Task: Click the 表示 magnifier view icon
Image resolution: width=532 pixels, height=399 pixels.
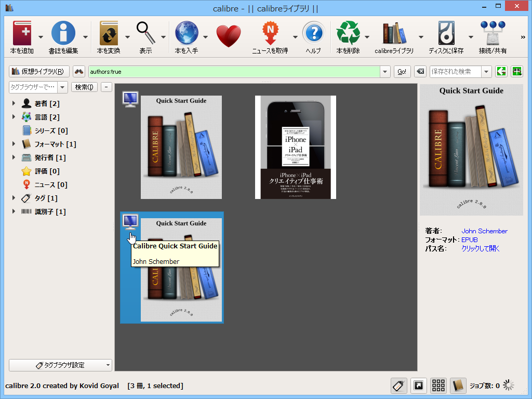Action: tap(146, 33)
